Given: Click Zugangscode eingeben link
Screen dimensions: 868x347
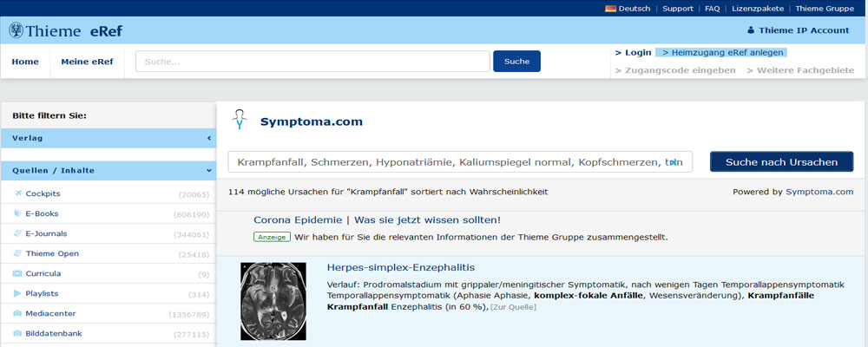Looking at the screenshot, I should coord(675,70).
